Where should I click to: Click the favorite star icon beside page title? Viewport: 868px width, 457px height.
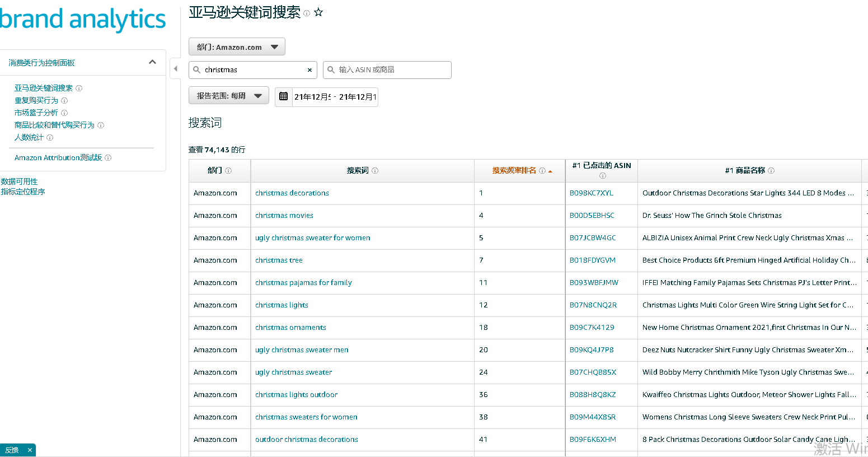click(318, 12)
